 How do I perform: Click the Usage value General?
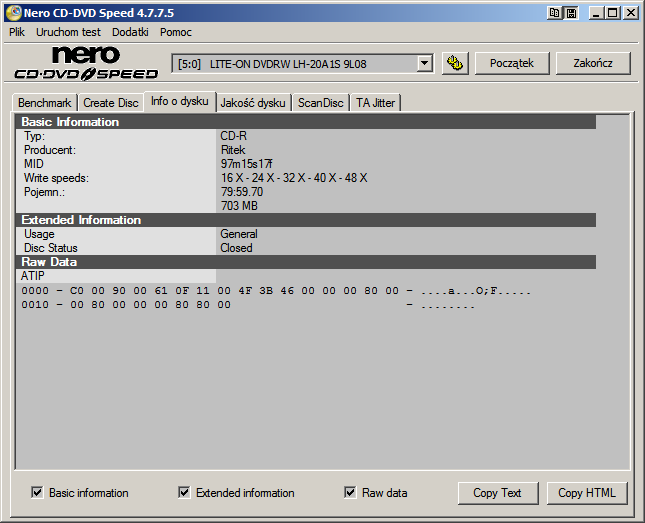(x=239, y=234)
